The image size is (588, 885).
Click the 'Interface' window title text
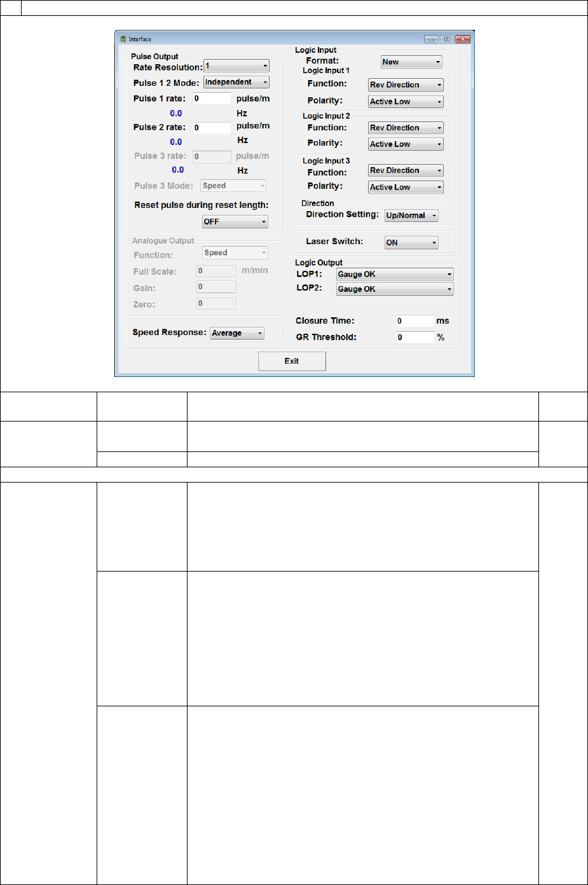coord(140,39)
